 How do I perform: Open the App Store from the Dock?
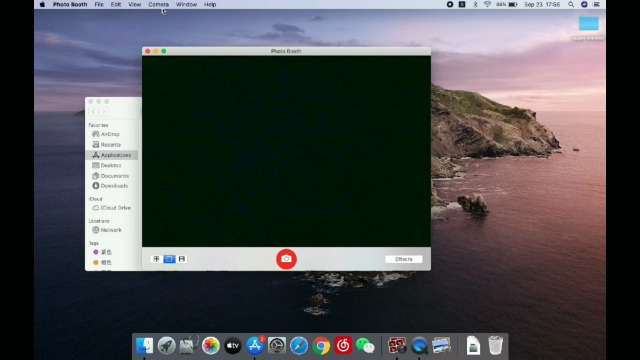click(x=255, y=346)
